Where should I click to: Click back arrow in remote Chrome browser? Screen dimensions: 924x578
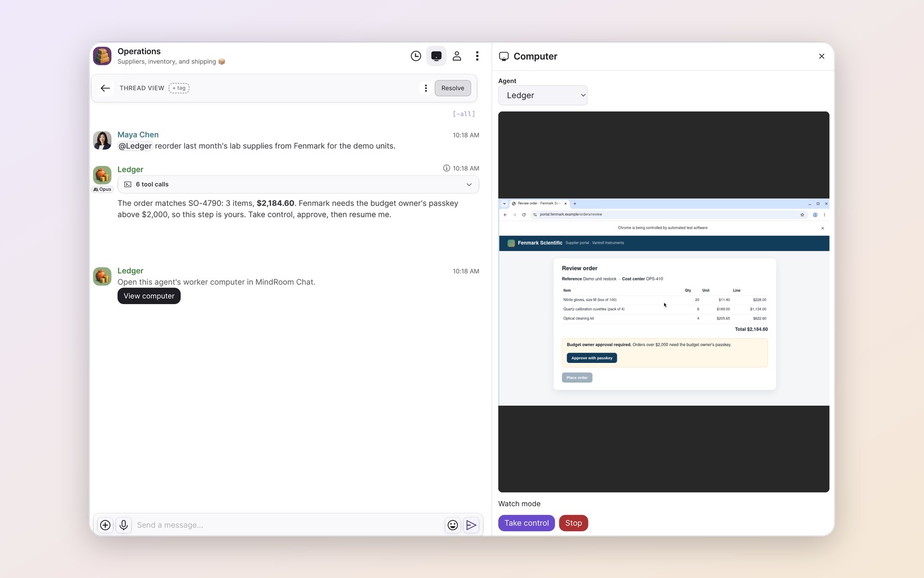coord(505,214)
